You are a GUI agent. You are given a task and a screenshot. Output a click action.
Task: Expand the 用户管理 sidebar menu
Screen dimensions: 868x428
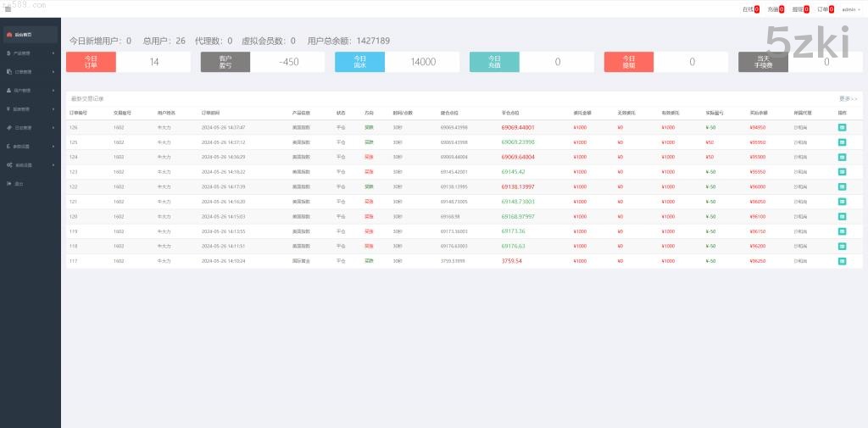(31, 90)
